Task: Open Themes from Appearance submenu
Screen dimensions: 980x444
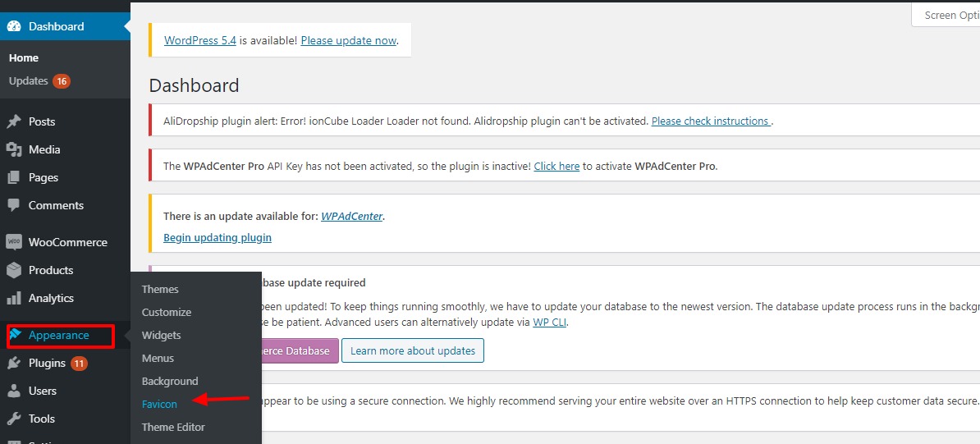Action: click(x=160, y=289)
